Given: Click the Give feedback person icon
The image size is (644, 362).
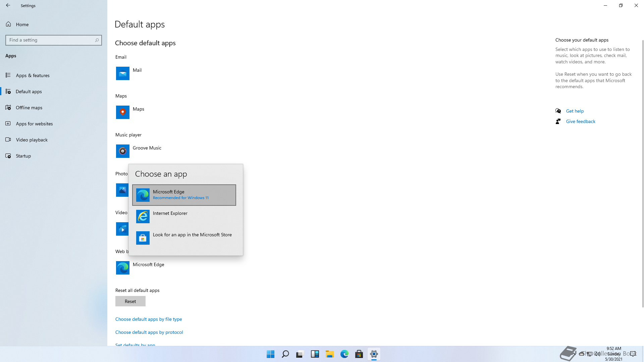Looking at the screenshot, I should coord(558,121).
